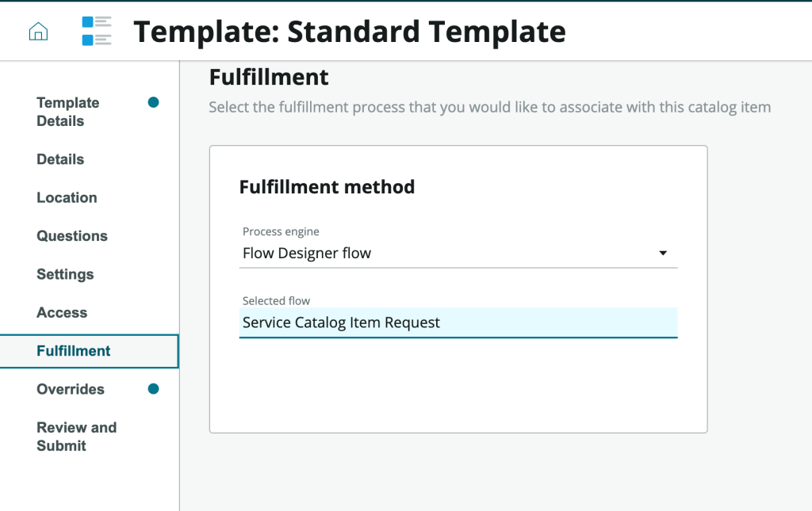Click the blue dot beside Overrides
Viewport: 812px width, 511px height.
click(x=154, y=389)
